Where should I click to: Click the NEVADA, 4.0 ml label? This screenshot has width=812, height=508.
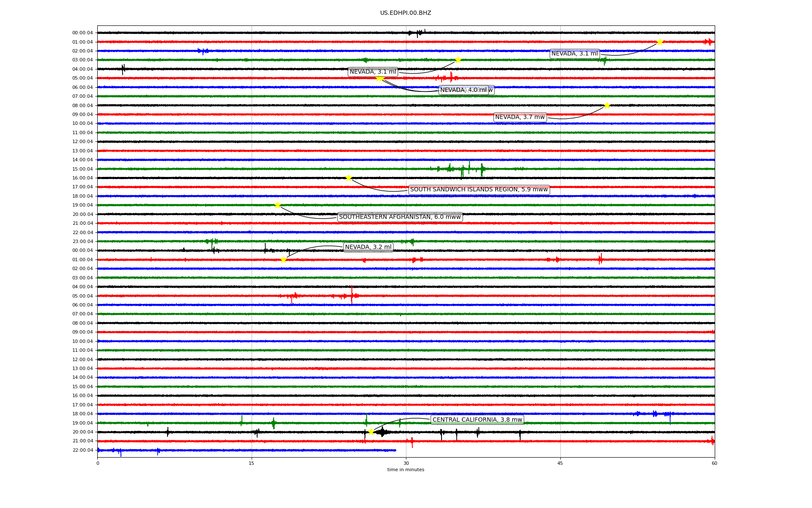click(464, 90)
